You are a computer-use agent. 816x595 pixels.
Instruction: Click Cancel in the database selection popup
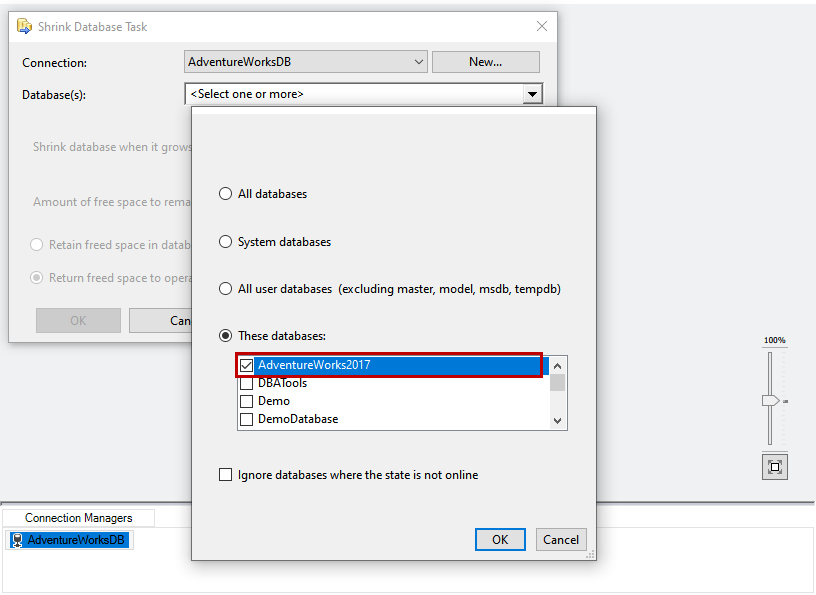561,539
